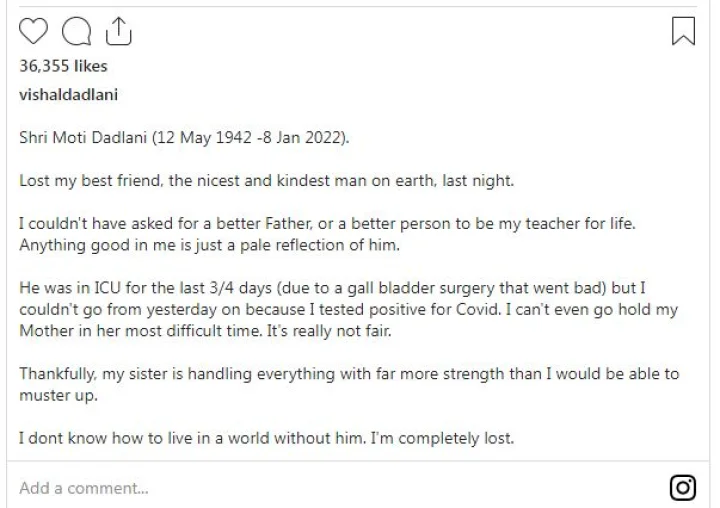Click the 'muster up.' text

(58, 395)
